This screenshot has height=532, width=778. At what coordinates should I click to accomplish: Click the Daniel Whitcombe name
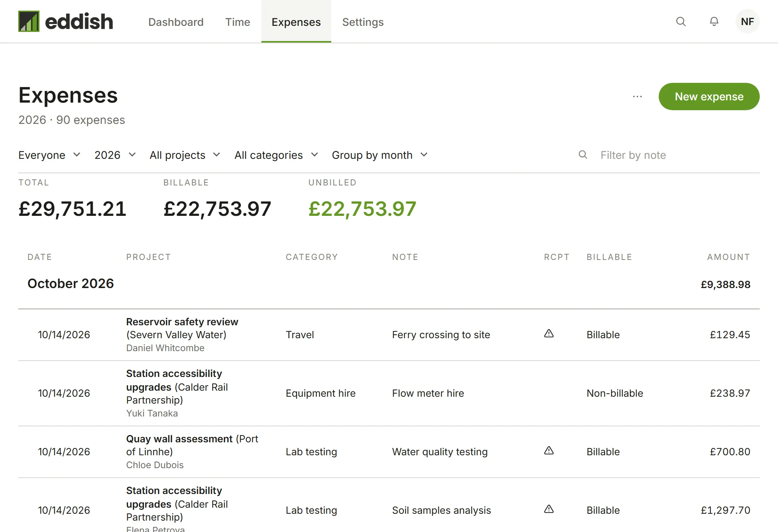(x=165, y=348)
